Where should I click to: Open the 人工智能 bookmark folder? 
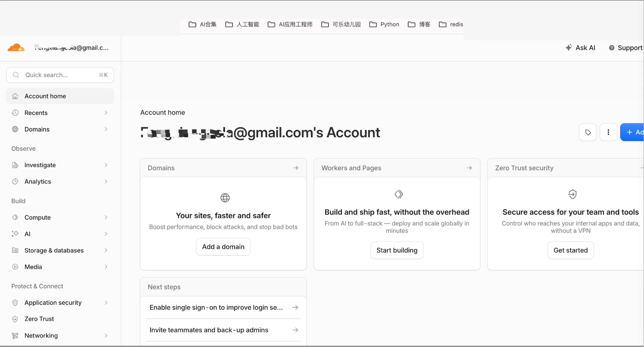[x=242, y=24]
